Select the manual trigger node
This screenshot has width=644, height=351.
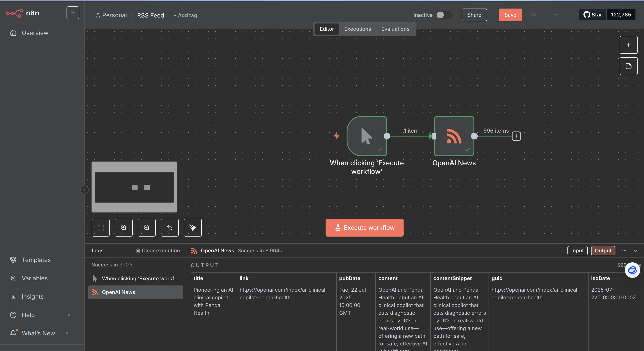click(367, 136)
